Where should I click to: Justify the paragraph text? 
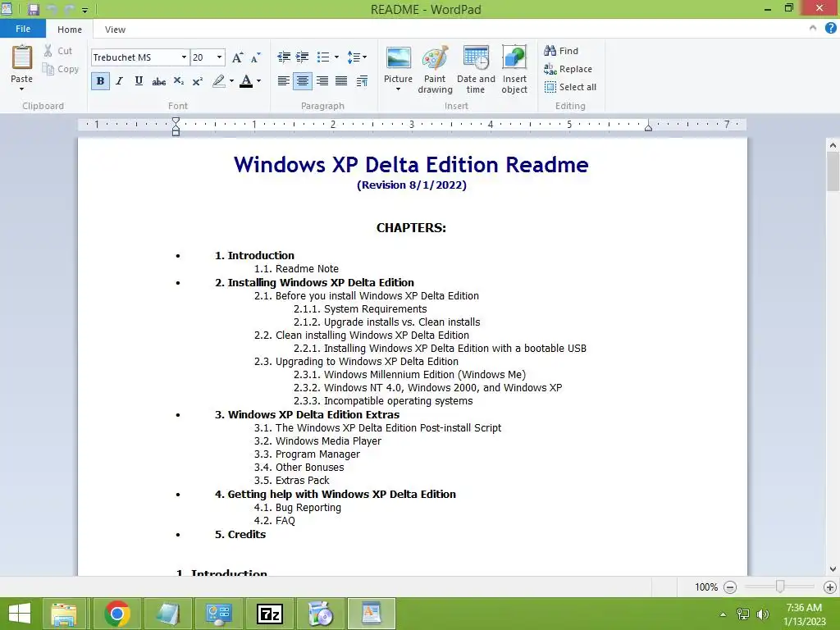[341, 81]
